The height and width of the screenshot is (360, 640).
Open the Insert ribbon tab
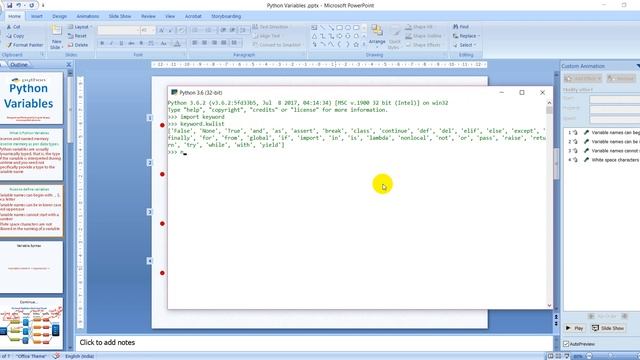[x=37, y=16]
